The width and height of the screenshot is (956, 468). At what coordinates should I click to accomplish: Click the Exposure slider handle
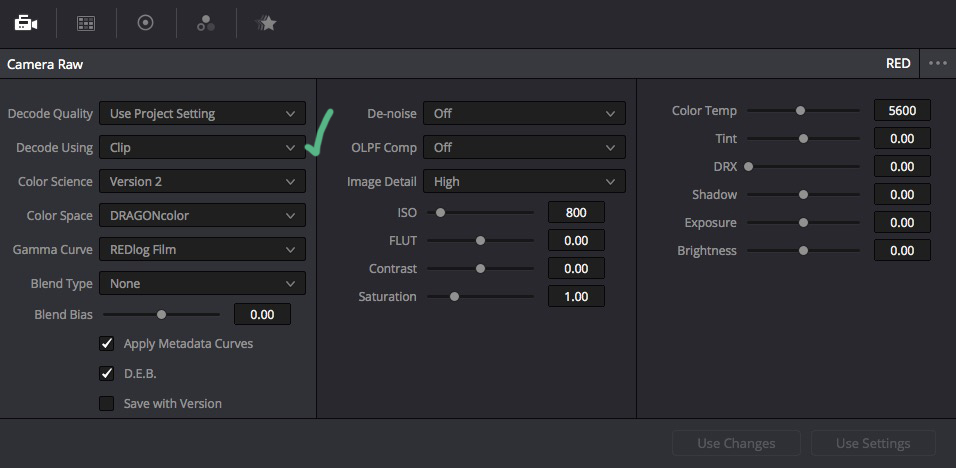point(804,222)
